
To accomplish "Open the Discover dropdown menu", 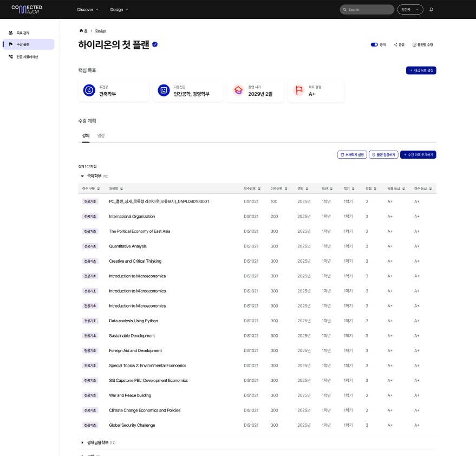I will (x=87, y=10).
